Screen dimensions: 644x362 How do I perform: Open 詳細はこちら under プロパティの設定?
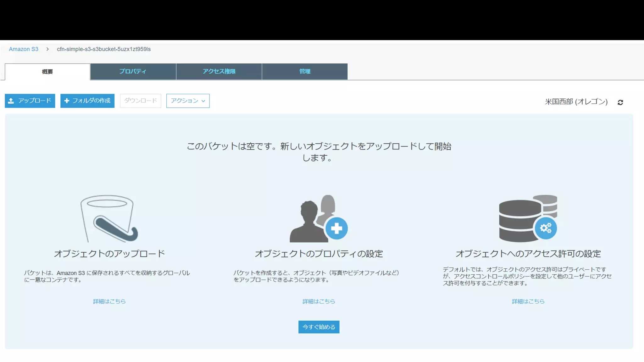click(x=319, y=301)
